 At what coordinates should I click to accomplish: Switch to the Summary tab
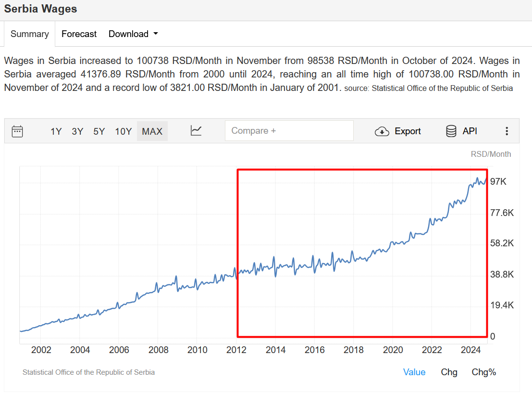pyautogui.click(x=30, y=34)
